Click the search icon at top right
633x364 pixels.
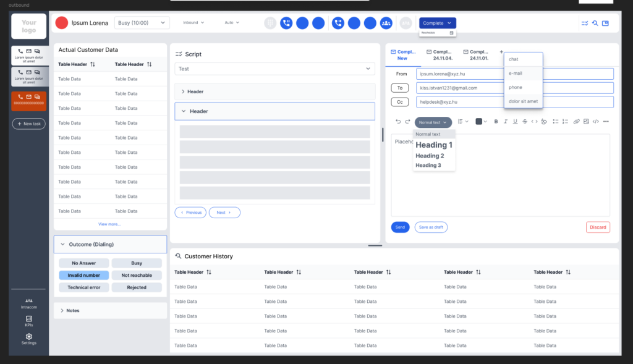point(595,23)
